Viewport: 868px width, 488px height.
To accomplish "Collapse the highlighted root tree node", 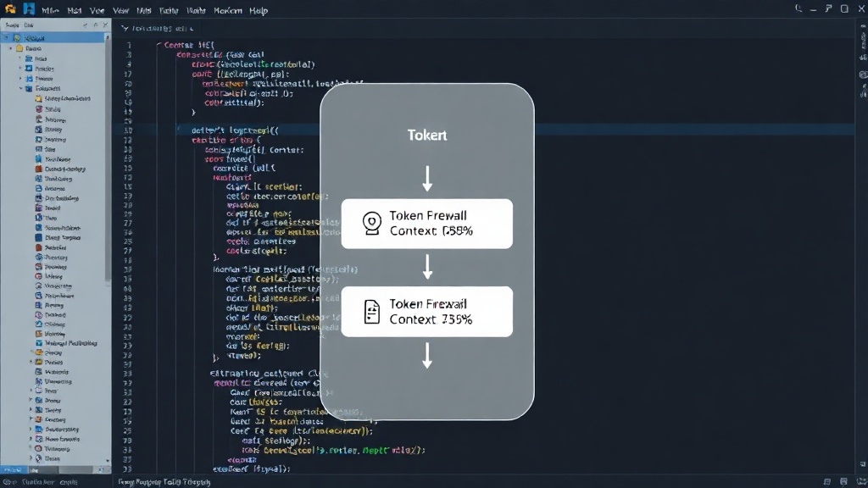I will click(x=7, y=38).
